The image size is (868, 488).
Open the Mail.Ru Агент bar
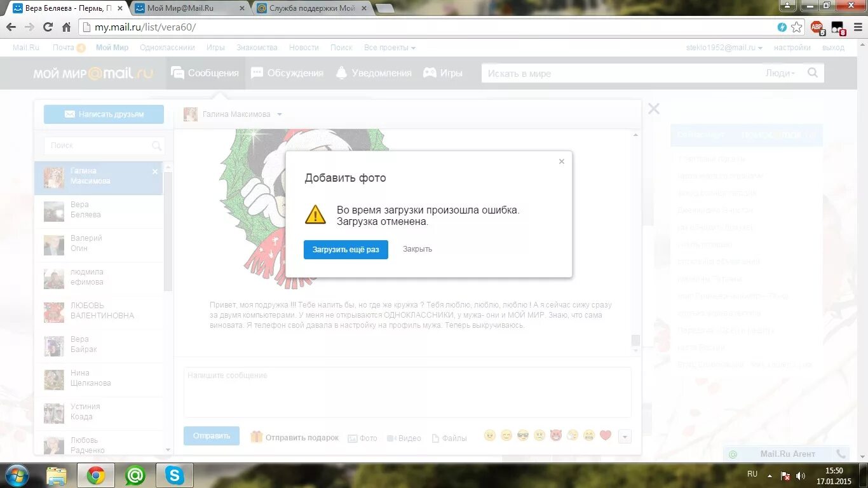pos(787,454)
